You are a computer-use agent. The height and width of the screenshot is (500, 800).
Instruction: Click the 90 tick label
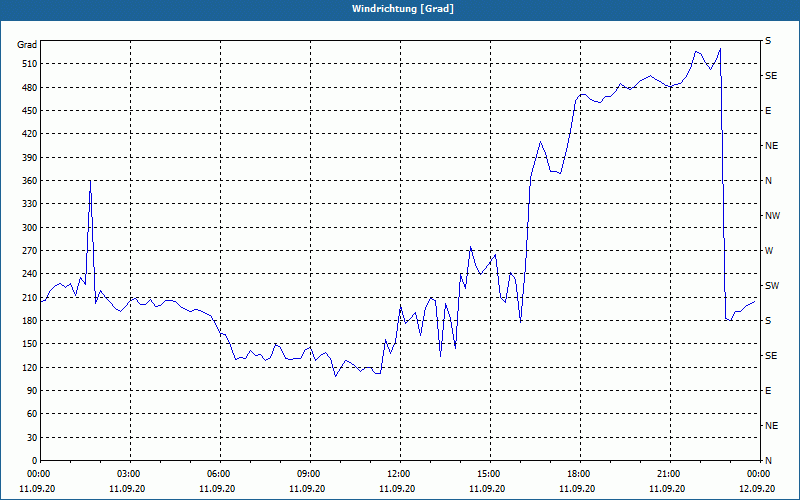32,390
